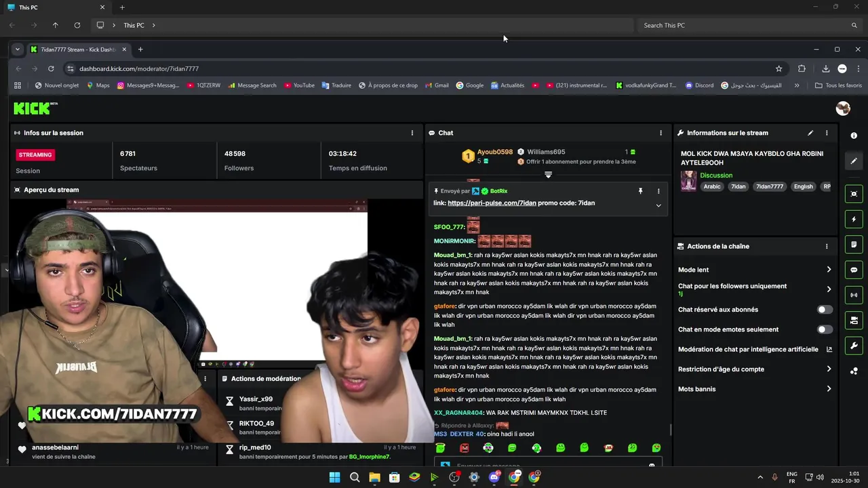
Task: Expand the pinned message chevron
Action: (658, 205)
